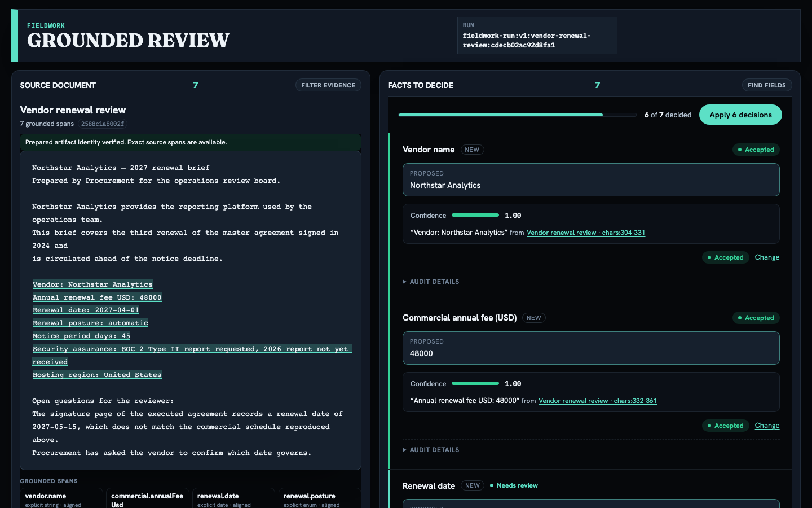812x508 pixels.
Task: Select Northstar Analytics proposed value field
Action: pos(591,180)
